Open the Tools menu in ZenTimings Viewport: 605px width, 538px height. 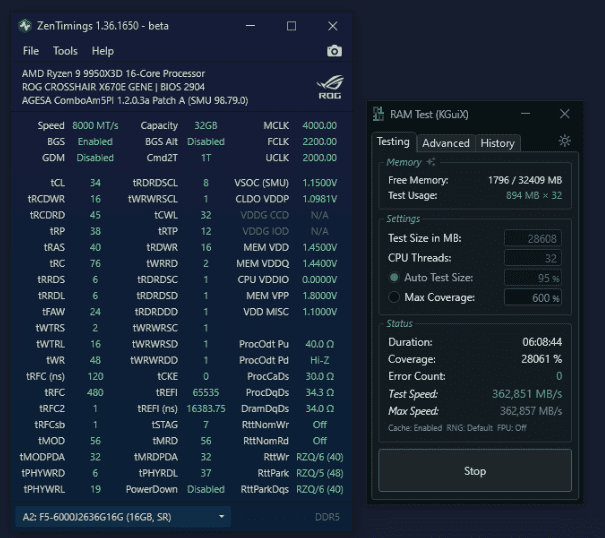[x=65, y=51]
